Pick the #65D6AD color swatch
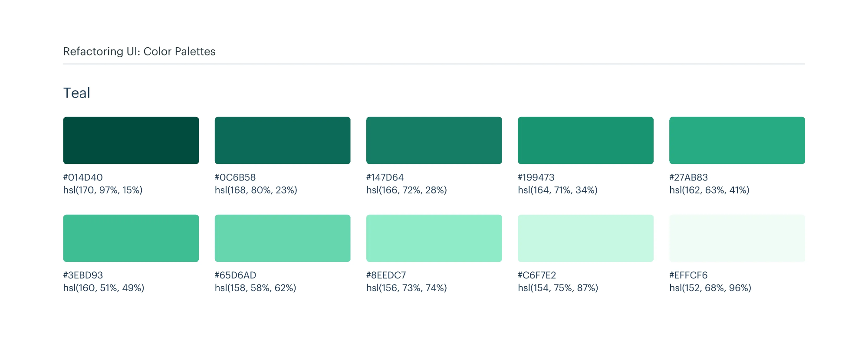This screenshot has height=360, width=868. [282, 238]
